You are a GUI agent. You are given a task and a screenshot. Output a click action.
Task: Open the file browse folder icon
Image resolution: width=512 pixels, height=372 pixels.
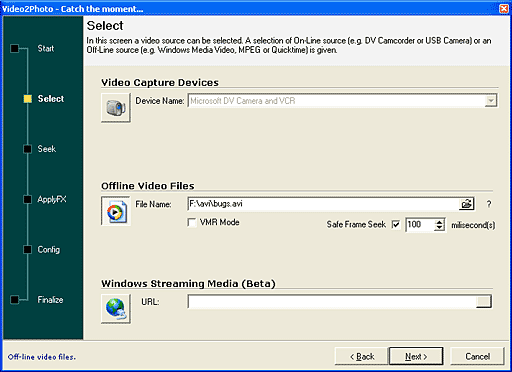466,204
